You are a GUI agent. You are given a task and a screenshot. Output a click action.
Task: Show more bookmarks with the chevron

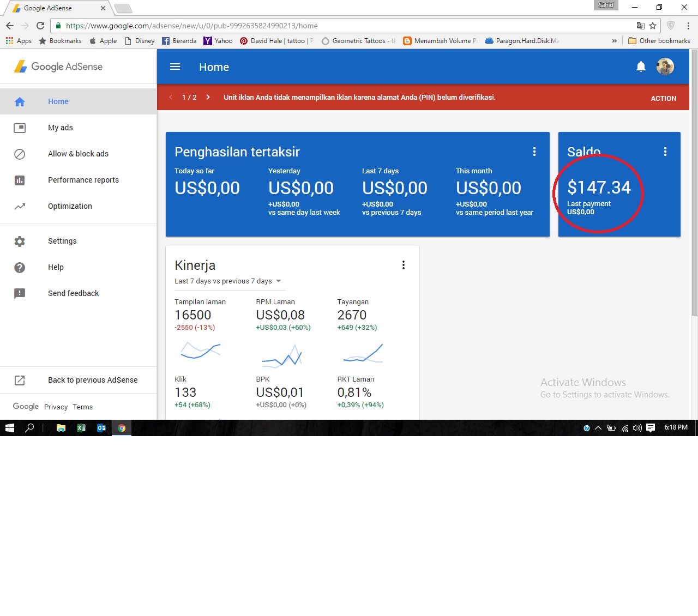(615, 41)
